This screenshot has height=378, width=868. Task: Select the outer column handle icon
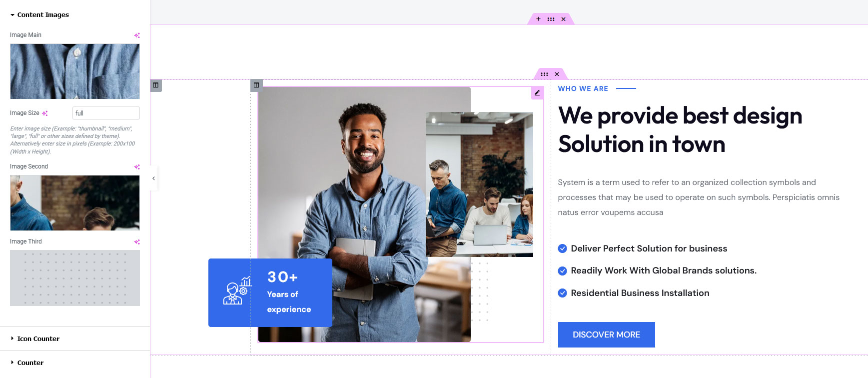pyautogui.click(x=156, y=85)
